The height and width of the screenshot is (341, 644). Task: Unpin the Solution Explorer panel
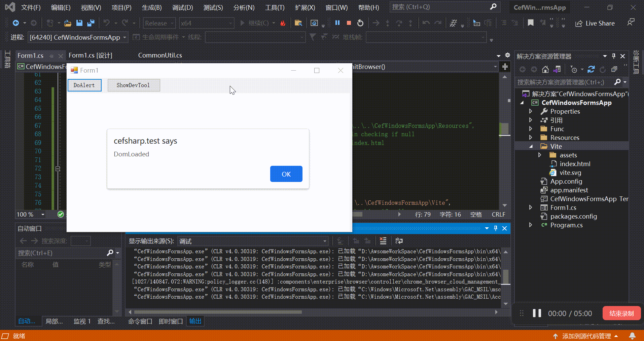tap(613, 56)
